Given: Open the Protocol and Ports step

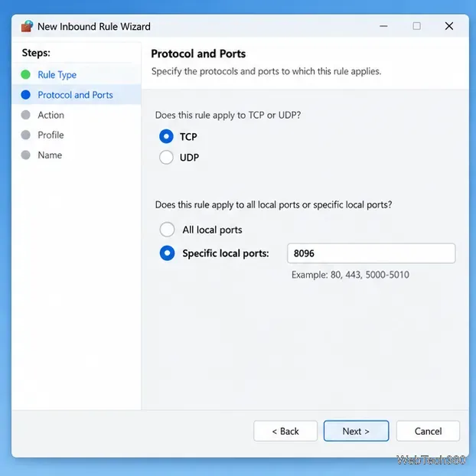Looking at the screenshot, I should coord(75,95).
